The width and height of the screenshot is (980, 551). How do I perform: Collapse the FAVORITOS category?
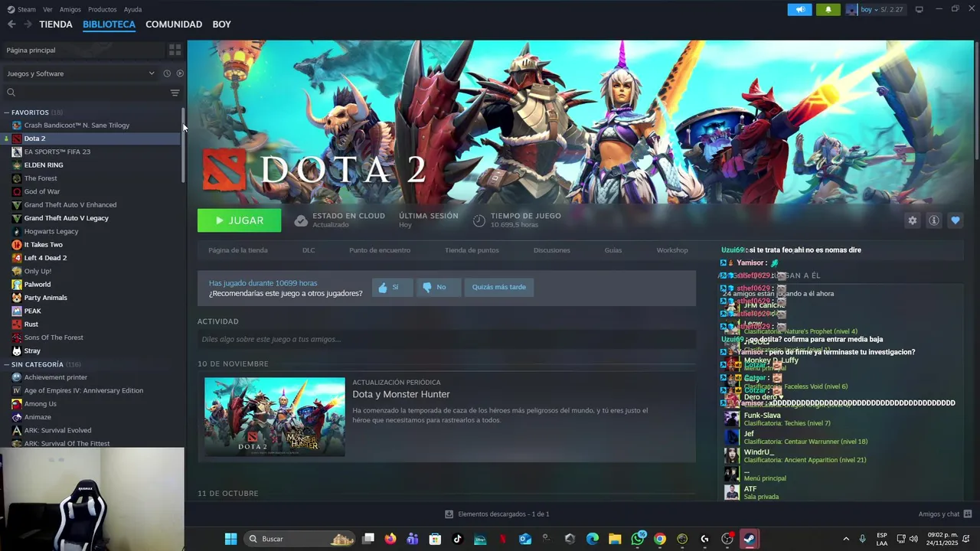[7, 112]
